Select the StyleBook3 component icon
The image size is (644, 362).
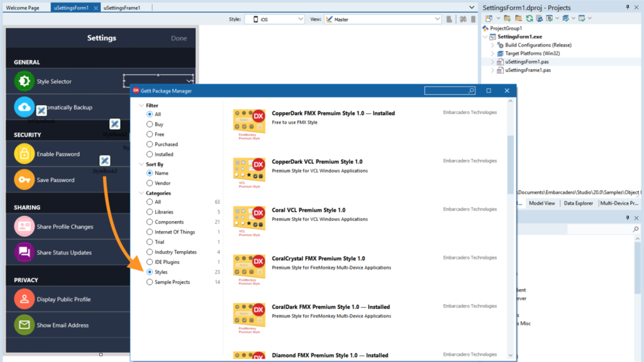point(105,161)
